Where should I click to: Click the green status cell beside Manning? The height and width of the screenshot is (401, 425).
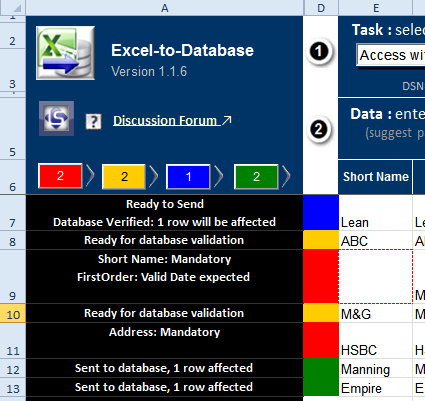[321, 368]
